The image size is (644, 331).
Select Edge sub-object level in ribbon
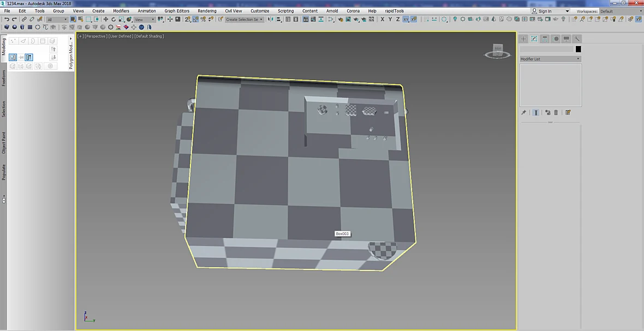(23, 40)
